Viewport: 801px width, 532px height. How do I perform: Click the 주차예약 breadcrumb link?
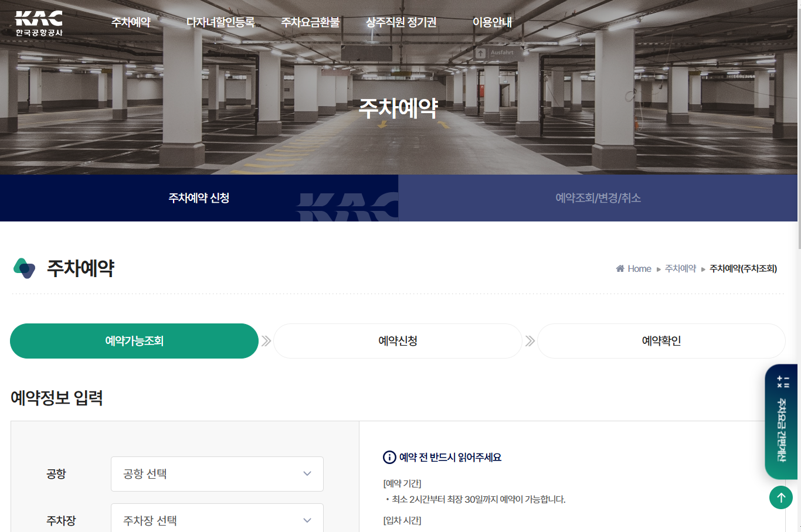tap(680, 268)
